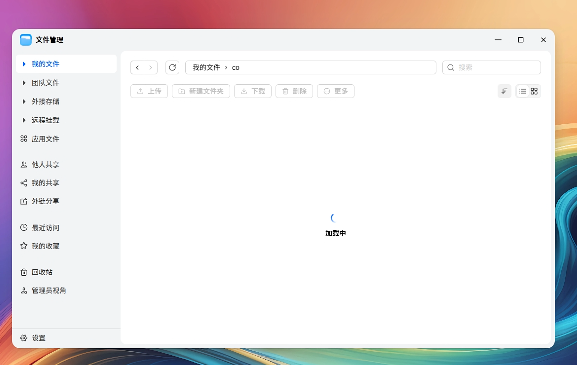
Task: Open 外链分享 external link sharing icon
Action: coord(24,201)
